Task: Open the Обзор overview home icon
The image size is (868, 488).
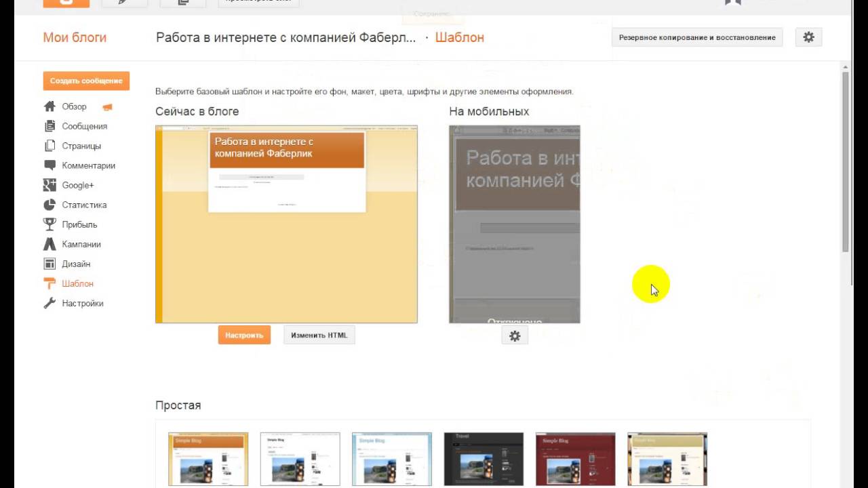Action: pos(50,106)
